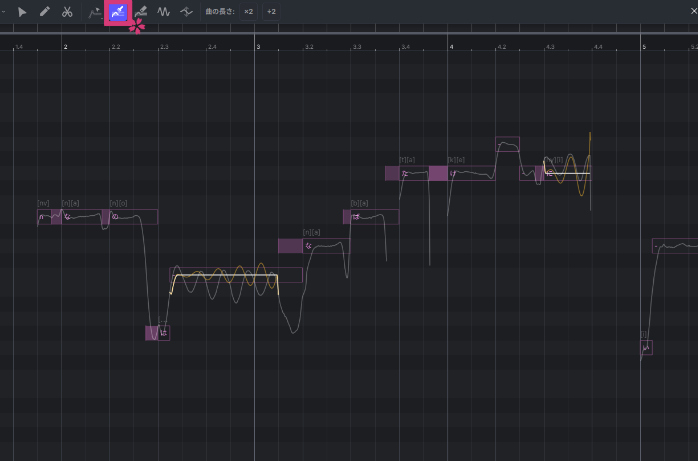This screenshot has height=461, width=698.
Task: Click measure 3 on the timeline ruler
Action: [x=258, y=46]
